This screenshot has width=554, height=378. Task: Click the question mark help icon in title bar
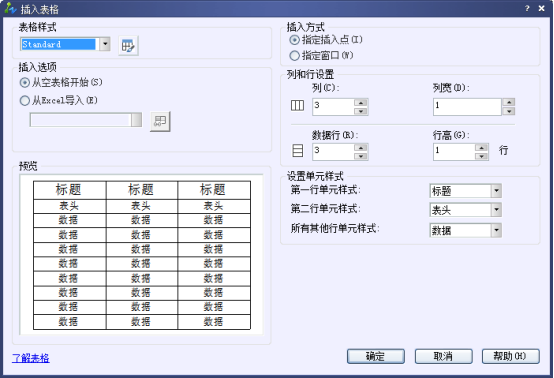(527, 8)
